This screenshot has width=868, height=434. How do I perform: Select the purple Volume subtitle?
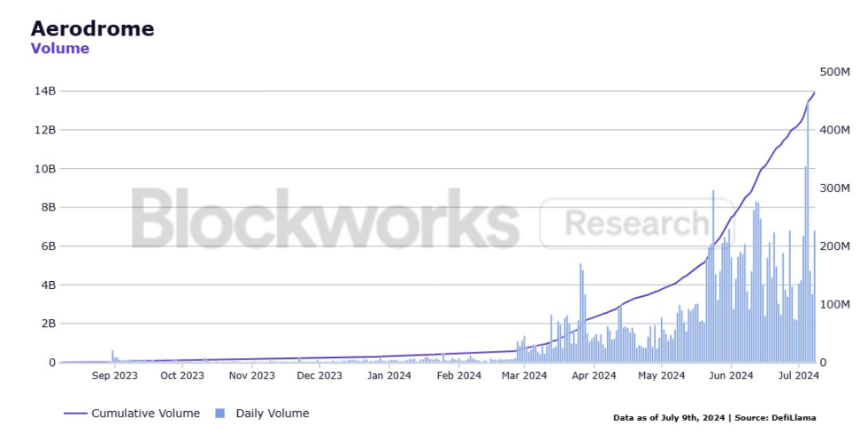click(x=60, y=49)
